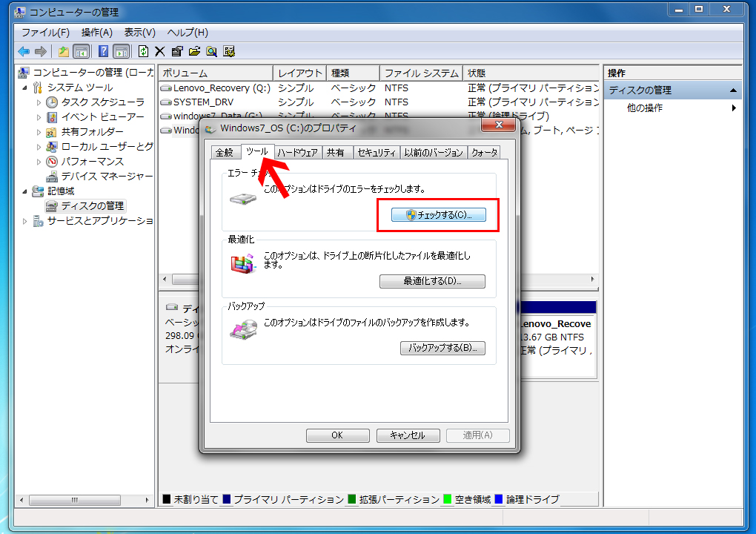Click the Delete X toolbar icon
Viewport: 756px width, 534px height.
(160, 51)
